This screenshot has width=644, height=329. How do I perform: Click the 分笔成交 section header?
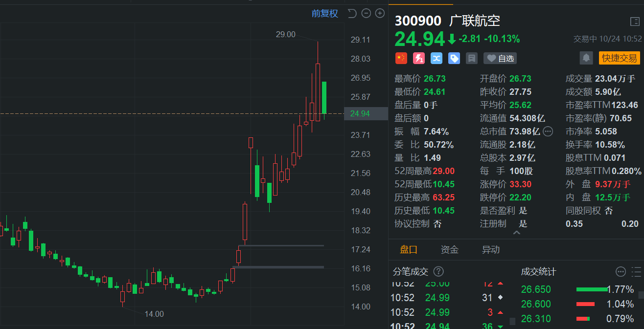coord(411,271)
